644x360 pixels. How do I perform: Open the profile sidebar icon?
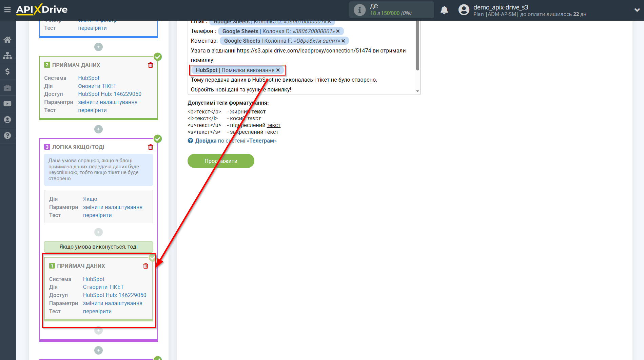pyautogui.click(x=7, y=120)
